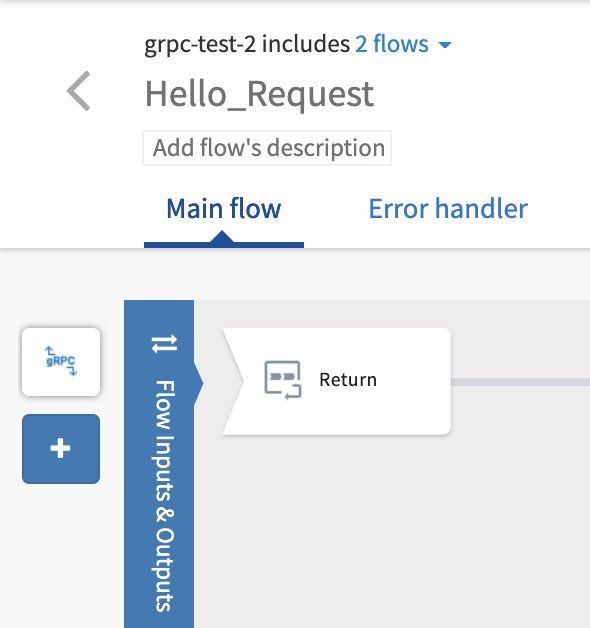Open the "2 flows" link

coord(392,44)
